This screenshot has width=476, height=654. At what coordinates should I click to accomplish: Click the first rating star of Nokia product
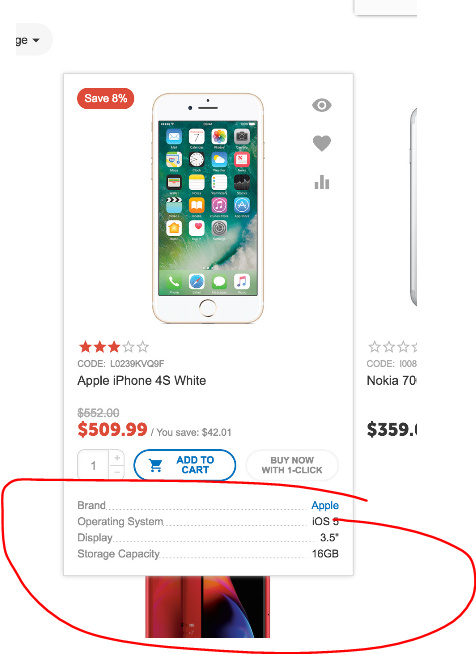point(375,347)
